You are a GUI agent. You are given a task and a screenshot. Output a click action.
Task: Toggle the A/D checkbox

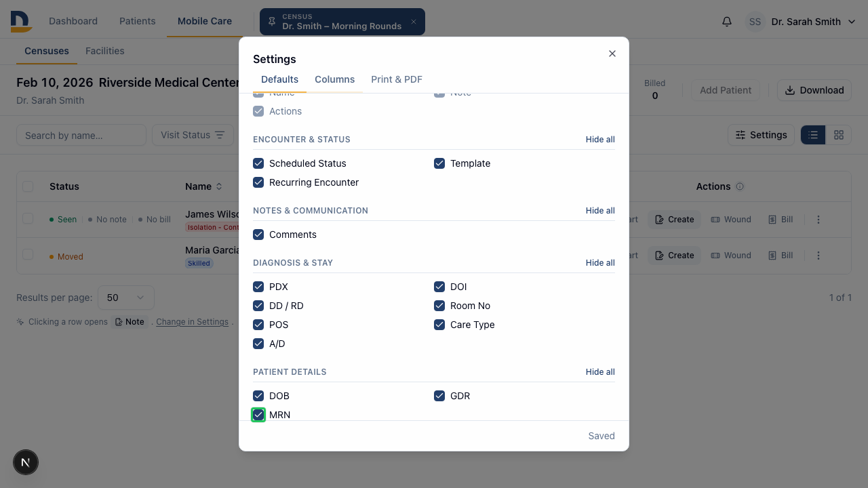click(258, 344)
